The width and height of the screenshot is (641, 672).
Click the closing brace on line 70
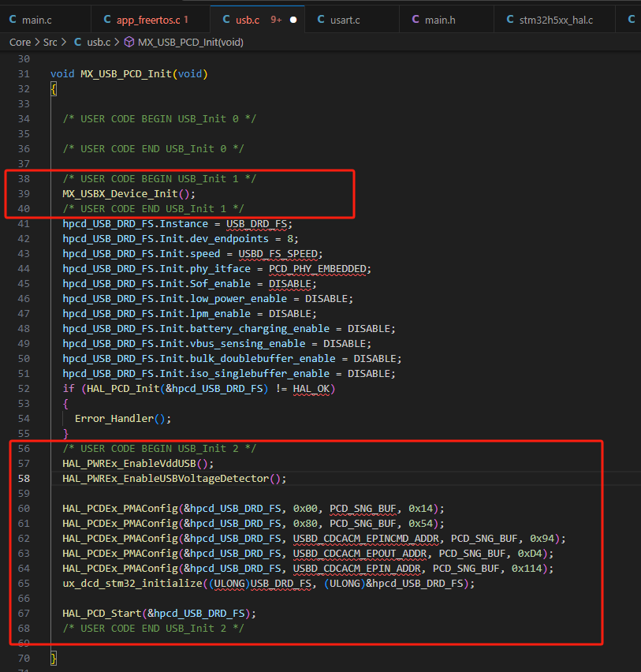click(x=53, y=659)
